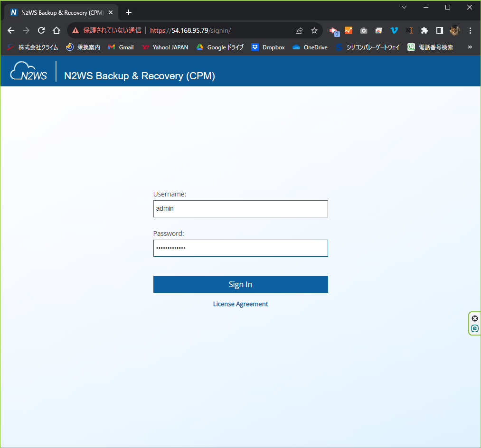
Task: Maximize the browser window
Action: coord(448,8)
